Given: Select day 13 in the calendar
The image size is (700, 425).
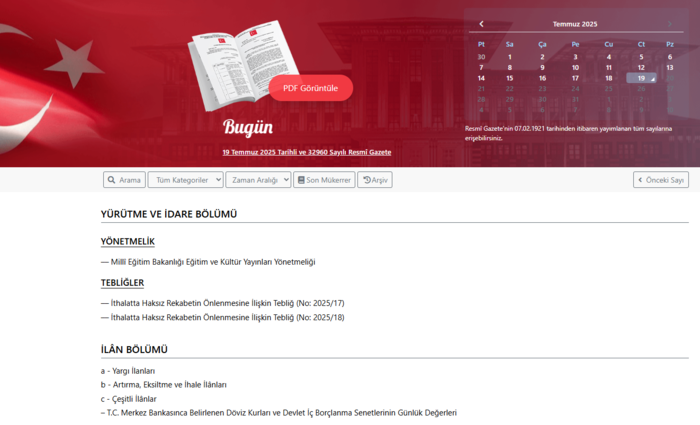Looking at the screenshot, I should [x=670, y=67].
